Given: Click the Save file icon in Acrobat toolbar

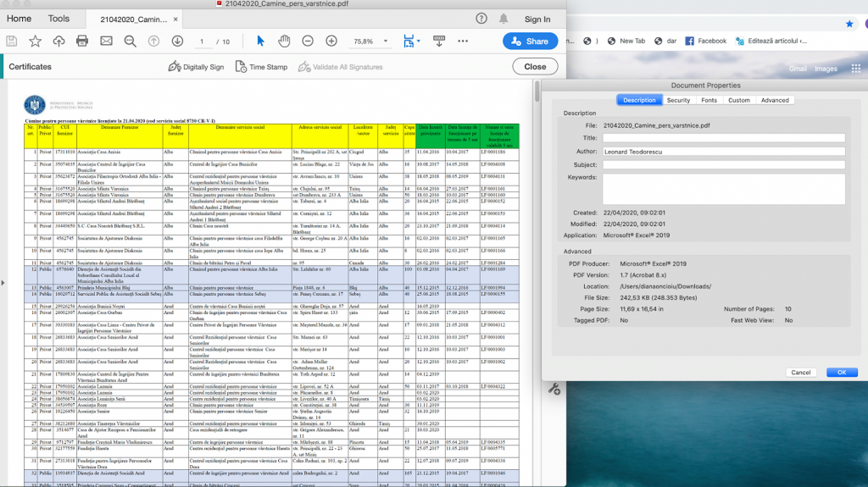Looking at the screenshot, I should 12,41.
